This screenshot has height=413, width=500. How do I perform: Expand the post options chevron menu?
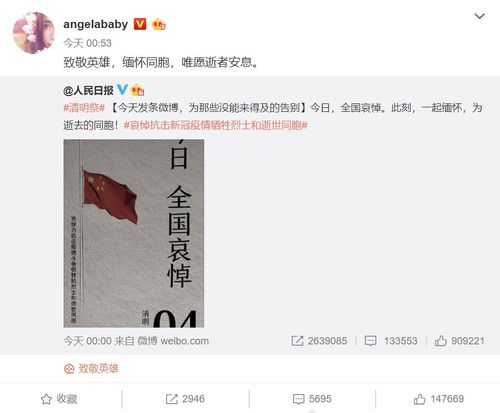(479, 16)
